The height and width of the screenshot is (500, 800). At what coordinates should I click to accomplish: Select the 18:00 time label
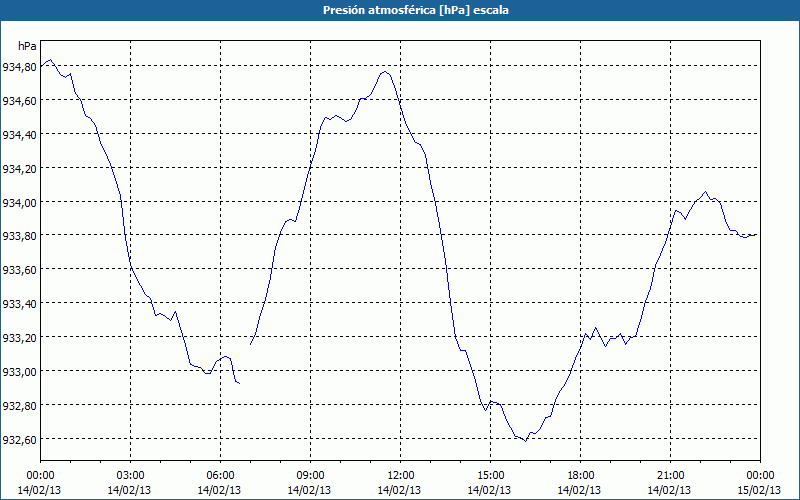click(x=580, y=476)
